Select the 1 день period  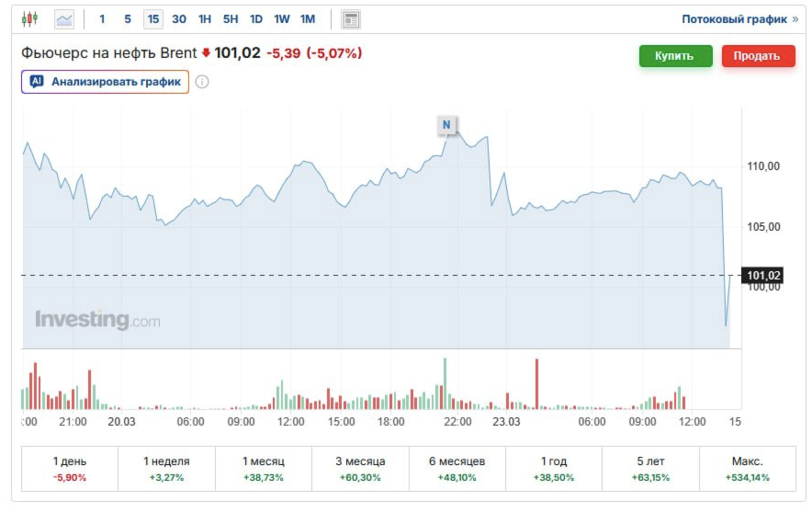click(x=70, y=469)
